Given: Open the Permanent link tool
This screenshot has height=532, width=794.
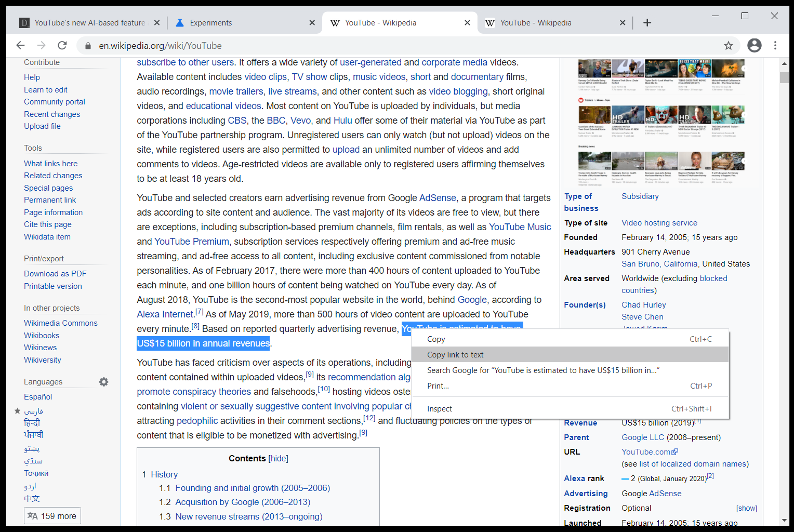Looking at the screenshot, I should coord(50,200).
